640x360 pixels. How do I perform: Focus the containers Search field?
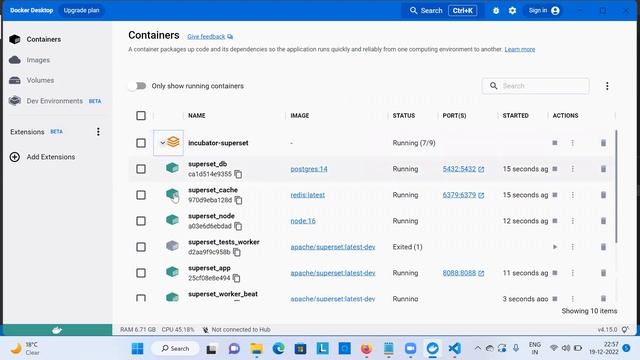536,86
